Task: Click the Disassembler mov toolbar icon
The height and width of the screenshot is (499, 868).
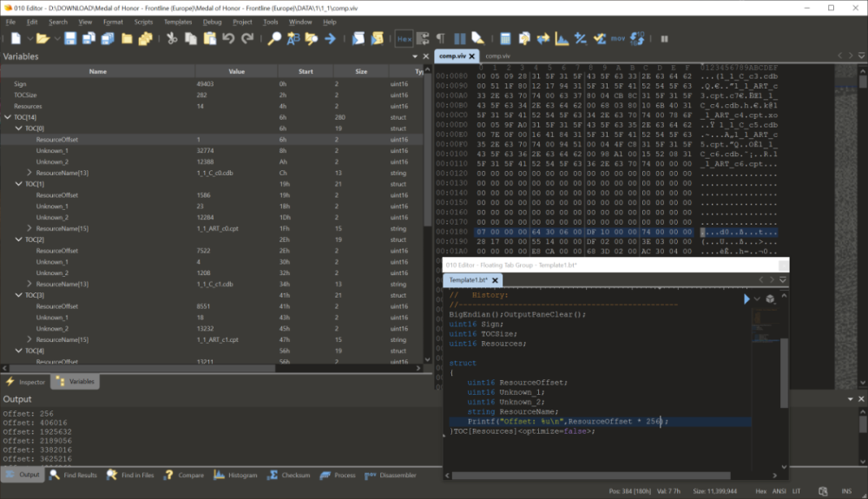Action: pyautogui.click(x=618, y=38)
